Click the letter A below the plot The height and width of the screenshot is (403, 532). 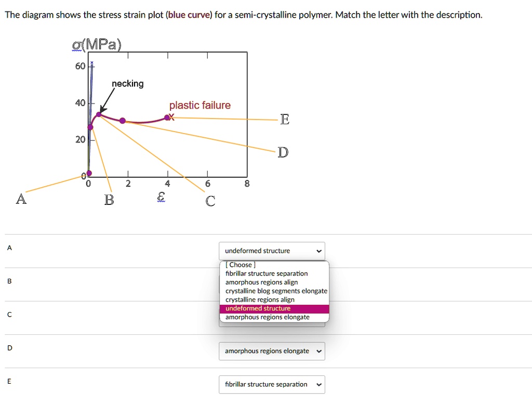pyautogui.click(x=21, y=199)
